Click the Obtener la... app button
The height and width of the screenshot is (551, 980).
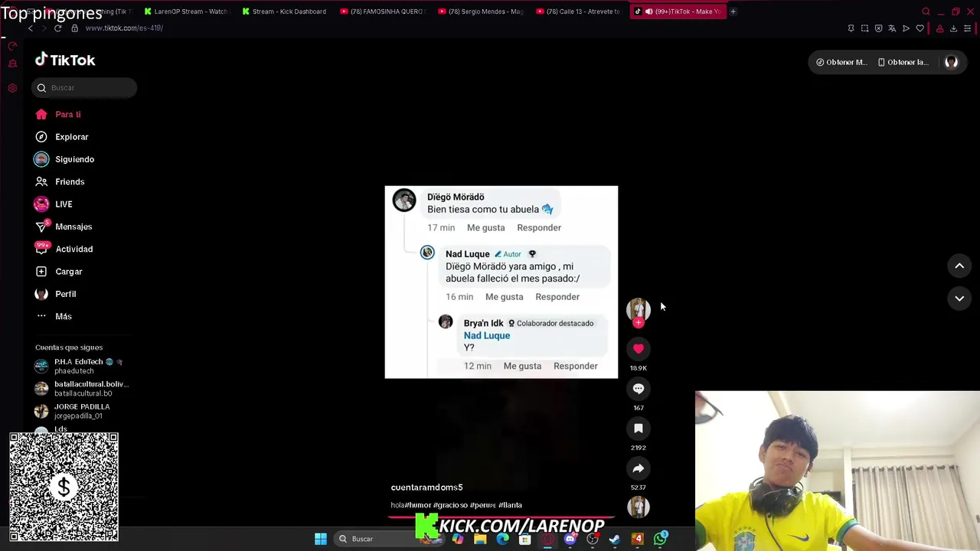pyautogui.click(x=903, y=62)
